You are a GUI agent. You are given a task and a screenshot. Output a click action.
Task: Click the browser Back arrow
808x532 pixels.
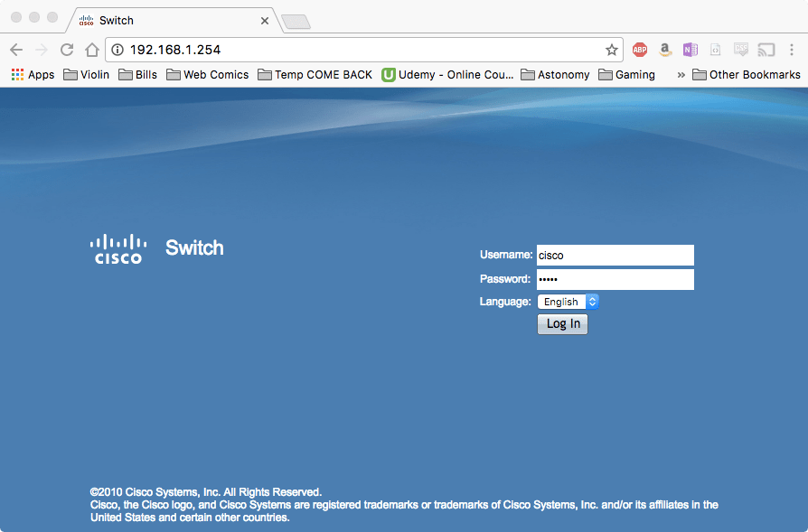(16, 50)
